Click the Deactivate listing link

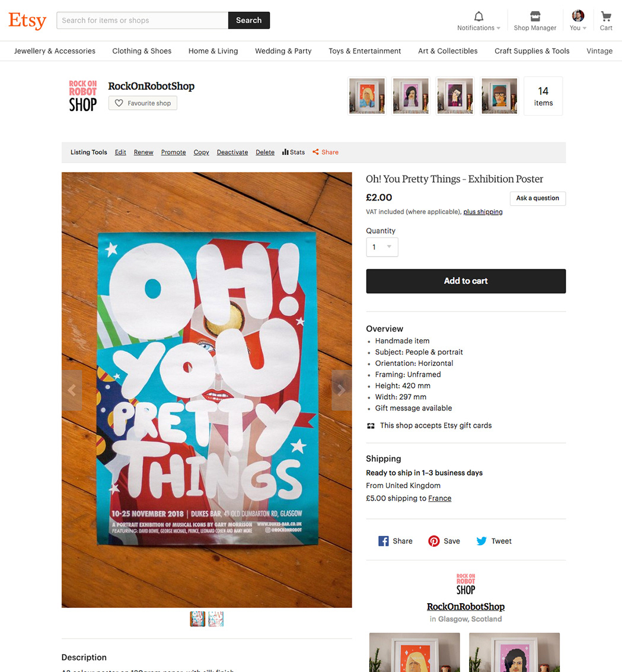tap(232, 152)
